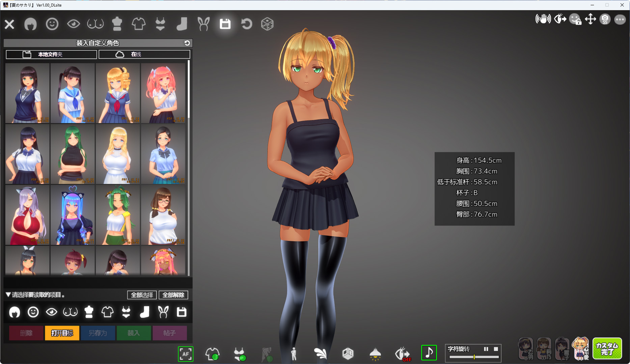Switch to the 本地文件夹 tab
The height and width of the screenshot is (364, 630).
pyautogui.click(x=51, y=54)
